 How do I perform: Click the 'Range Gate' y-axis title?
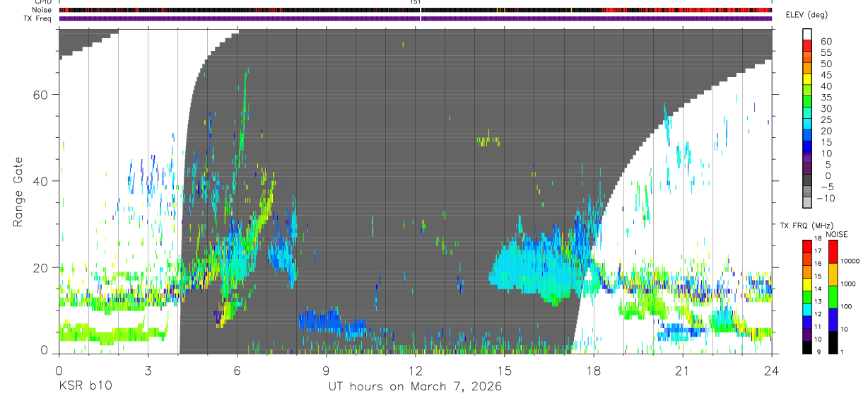[18, 192]
